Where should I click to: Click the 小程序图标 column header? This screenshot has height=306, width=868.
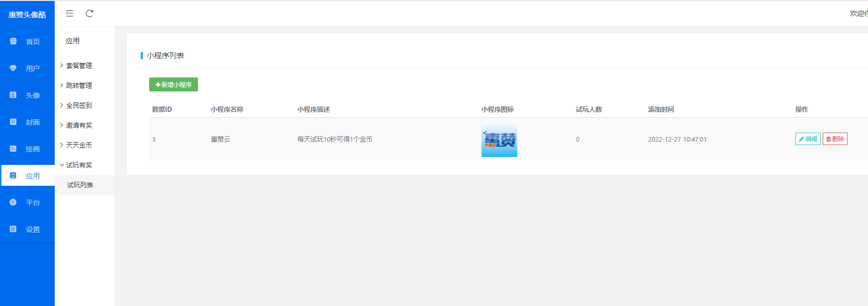(x=497, y=109)
